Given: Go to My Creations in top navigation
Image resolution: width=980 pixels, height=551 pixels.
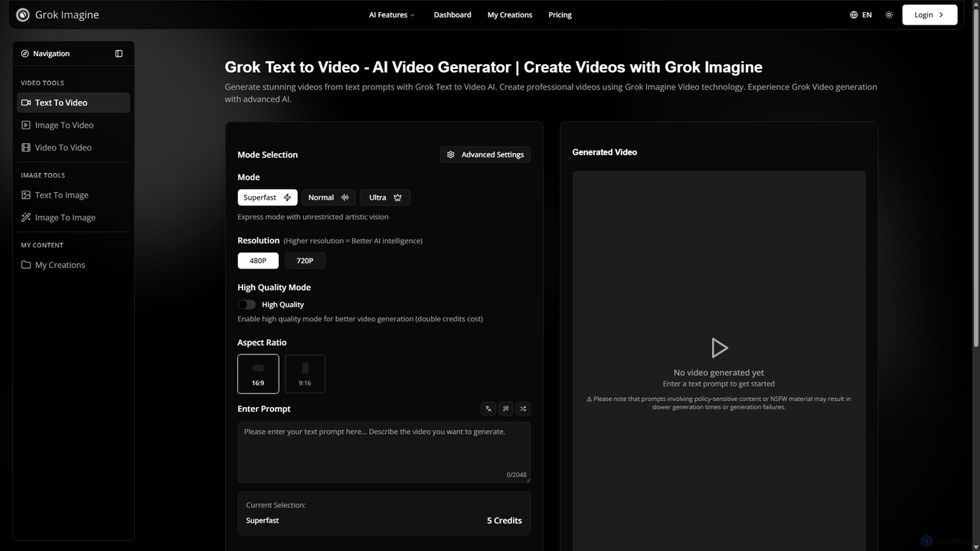Looking at the screenshot, I should [510, 15].
